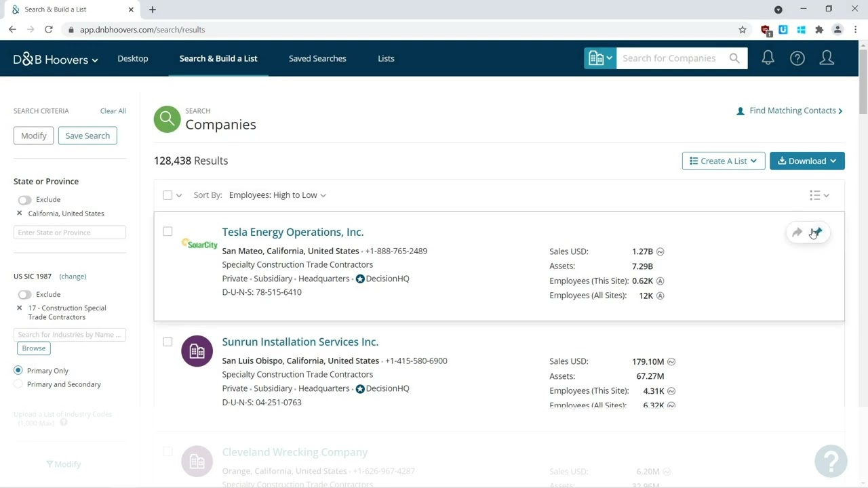Open the Create A List dropdown
Screen dimensions: 868x488
click(724, 161)
